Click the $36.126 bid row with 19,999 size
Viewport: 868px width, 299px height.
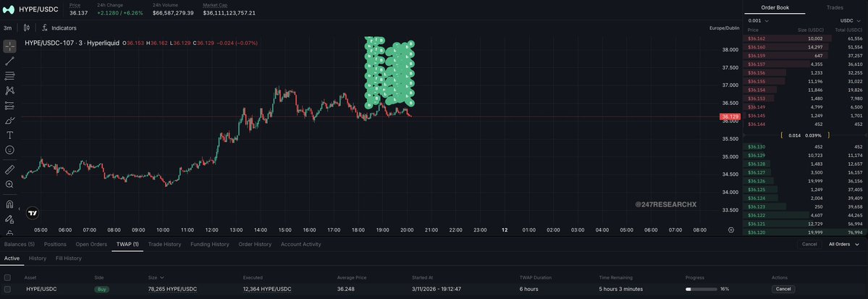[805, 181]
